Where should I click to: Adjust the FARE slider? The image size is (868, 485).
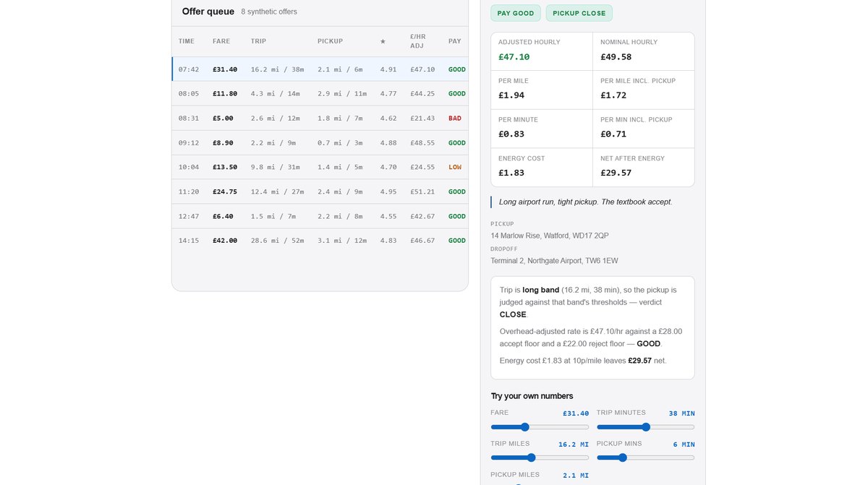click(x=540, y=426)
